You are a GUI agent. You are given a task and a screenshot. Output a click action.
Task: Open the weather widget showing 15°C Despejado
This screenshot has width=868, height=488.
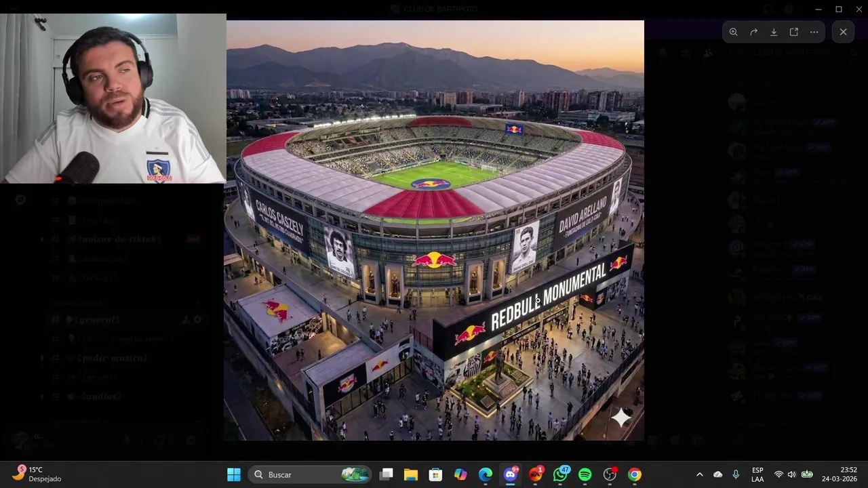click(38, 474)
